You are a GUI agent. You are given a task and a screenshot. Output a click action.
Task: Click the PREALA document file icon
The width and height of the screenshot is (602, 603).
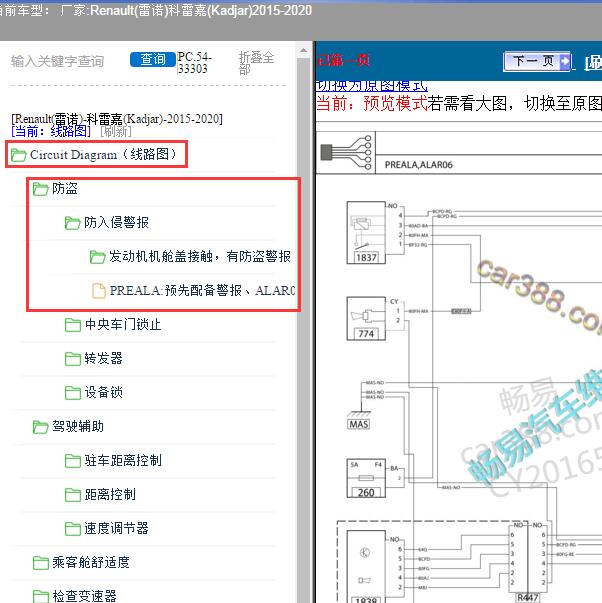tap(99, 290)
